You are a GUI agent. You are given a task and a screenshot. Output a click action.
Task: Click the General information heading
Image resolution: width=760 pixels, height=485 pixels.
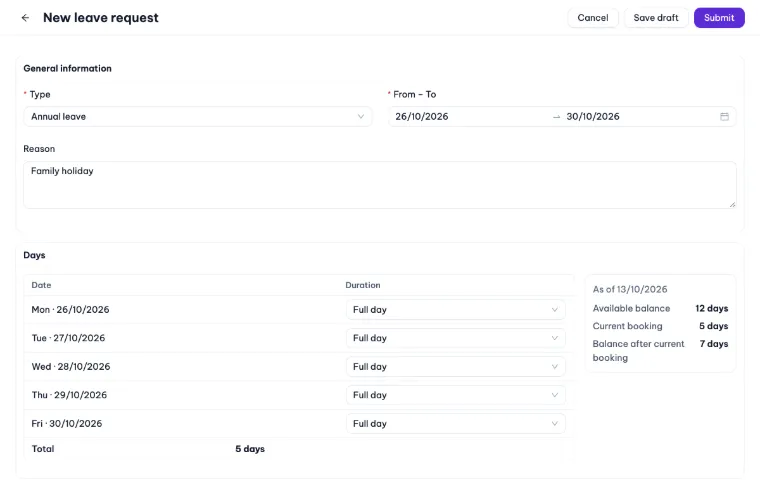click(67, 68)
